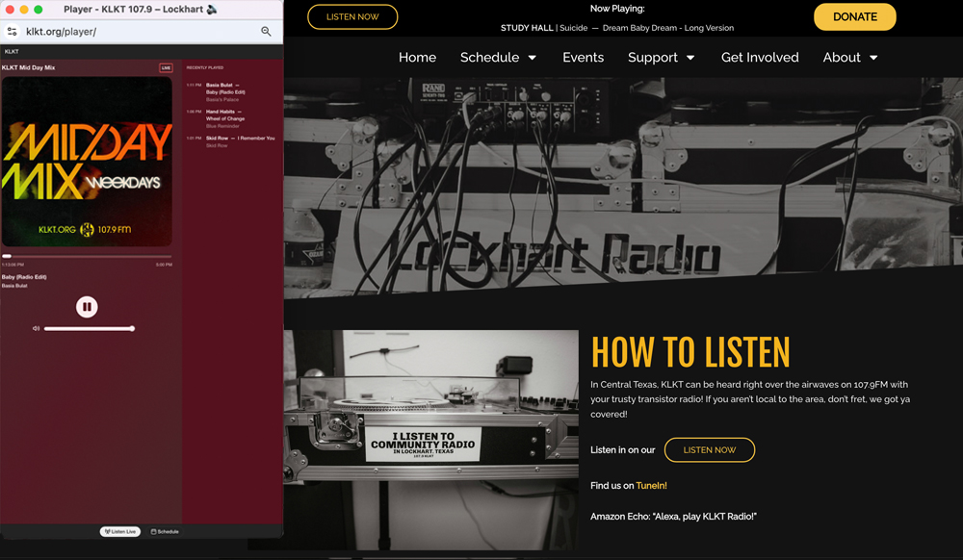
Task: Click the zoom magnifier icon in address bar
Action: [266, 32]
